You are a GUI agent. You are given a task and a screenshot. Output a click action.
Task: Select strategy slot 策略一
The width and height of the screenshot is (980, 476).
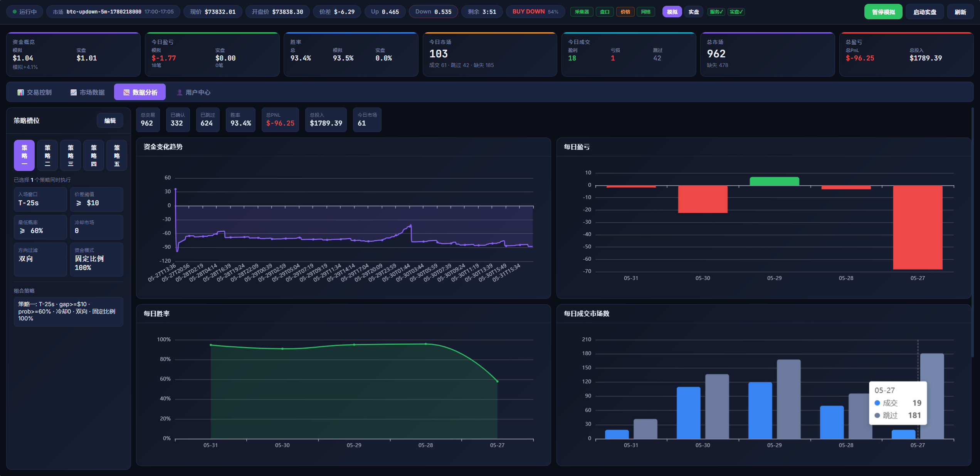(24, 155)
